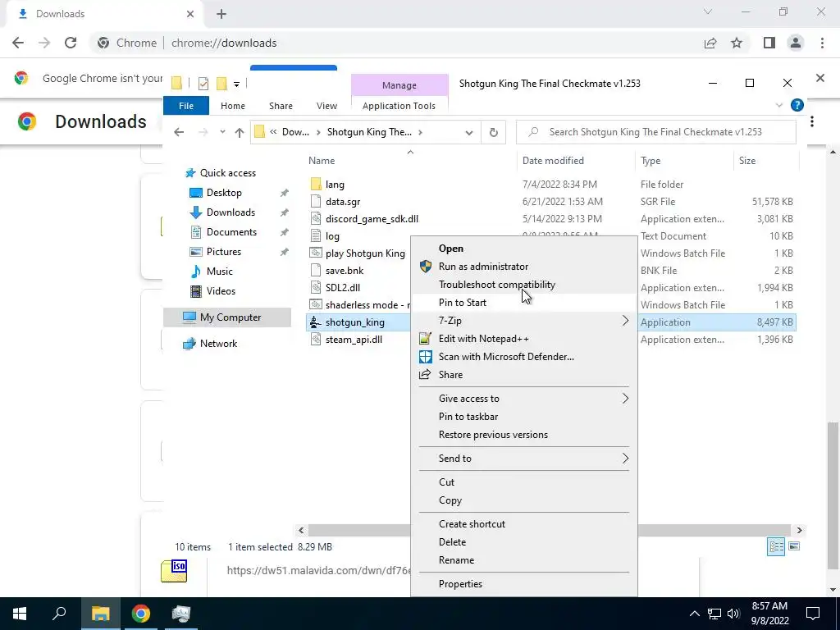This screenshot has width=840, height=630.
Task: Choose Open in the context menu
Action: 524,249
